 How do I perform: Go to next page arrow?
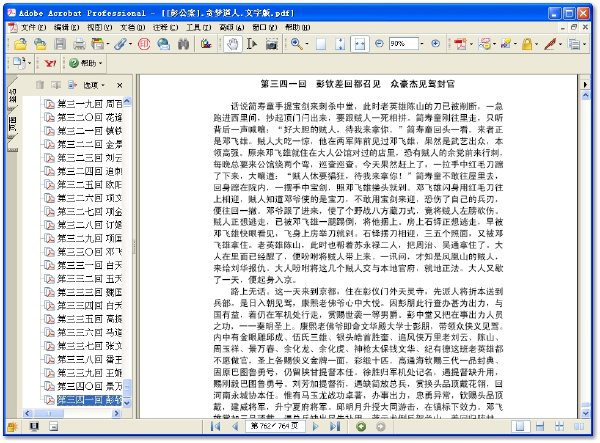(x=315, y=426)
